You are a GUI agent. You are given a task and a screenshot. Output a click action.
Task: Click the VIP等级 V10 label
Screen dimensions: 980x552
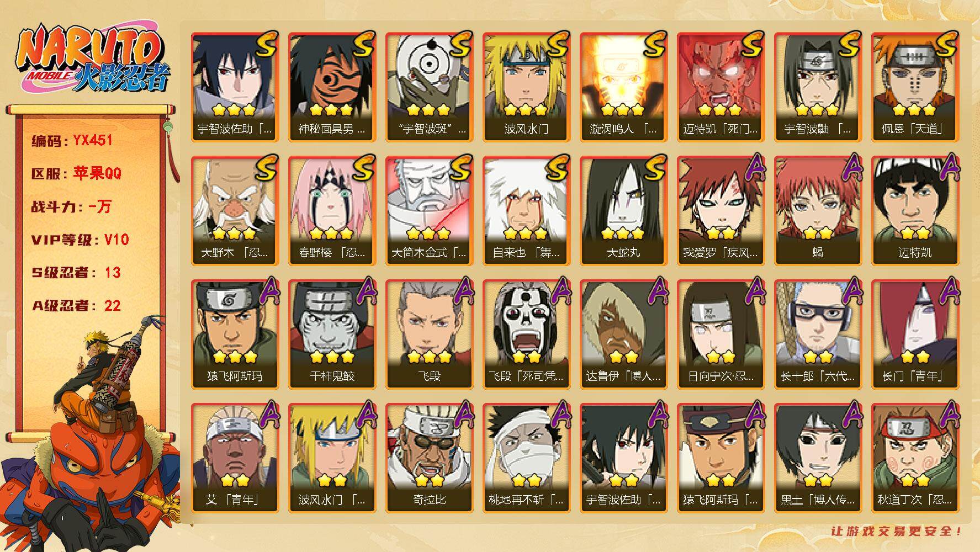pyautogui.click(x=80, y=240)
